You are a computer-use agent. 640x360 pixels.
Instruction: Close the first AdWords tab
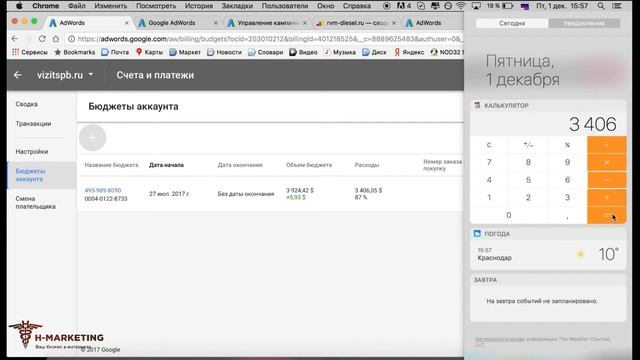point(127,23)
